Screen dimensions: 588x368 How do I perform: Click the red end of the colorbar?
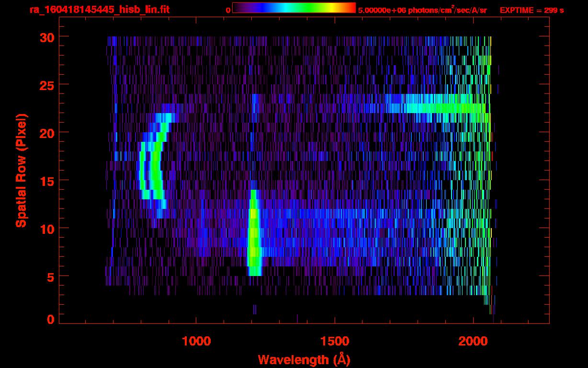(351, 8)
